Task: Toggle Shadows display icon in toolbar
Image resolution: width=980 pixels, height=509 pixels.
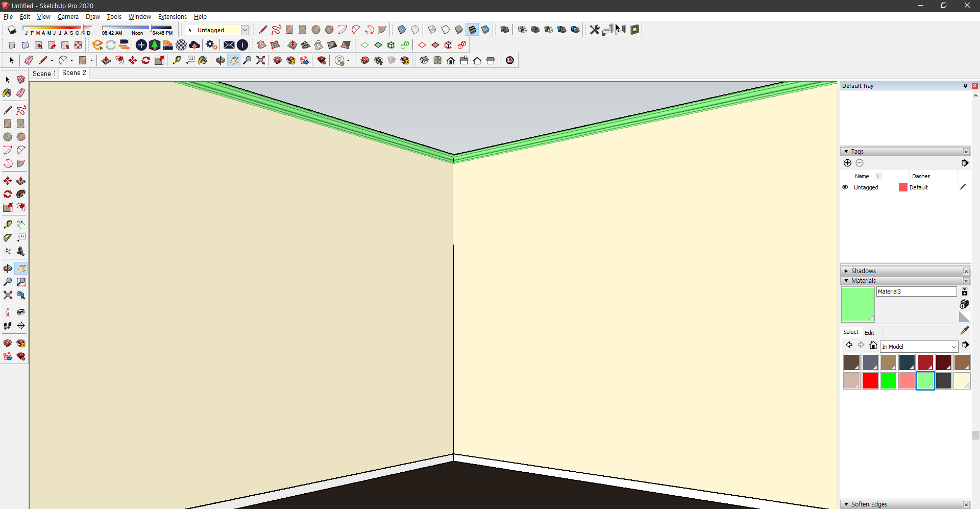Action: click(12, 30)
